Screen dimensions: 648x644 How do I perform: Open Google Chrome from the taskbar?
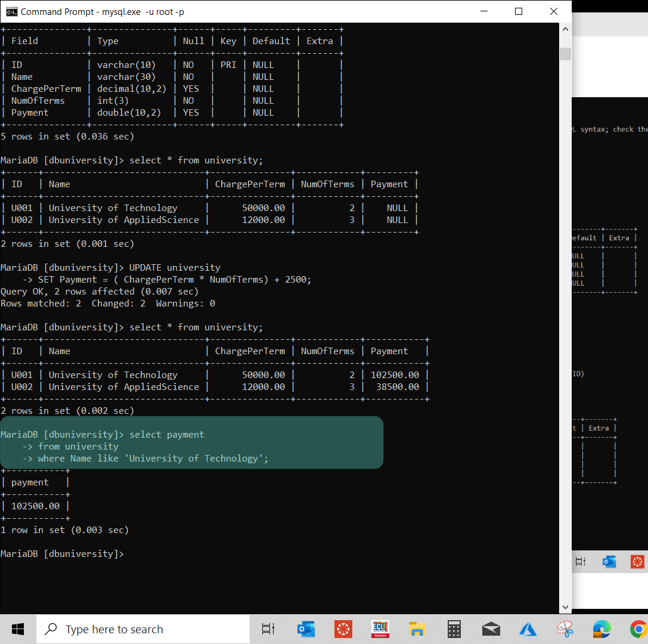pos(638,628)
